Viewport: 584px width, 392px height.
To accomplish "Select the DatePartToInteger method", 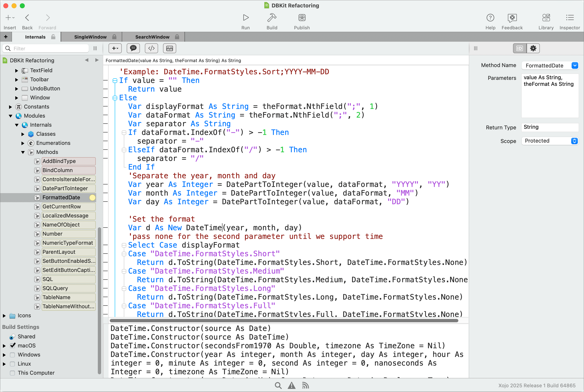I will [x=65, y=188].
